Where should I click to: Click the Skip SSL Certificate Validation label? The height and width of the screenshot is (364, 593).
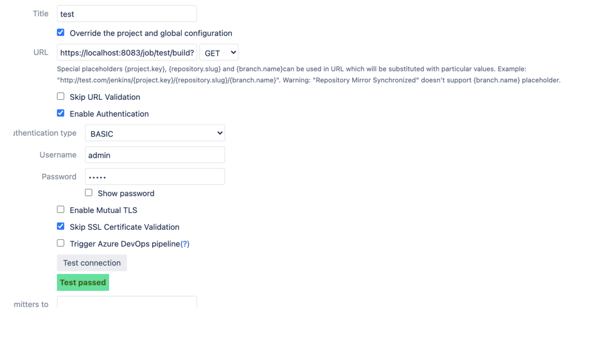click(x=124, y=227)
